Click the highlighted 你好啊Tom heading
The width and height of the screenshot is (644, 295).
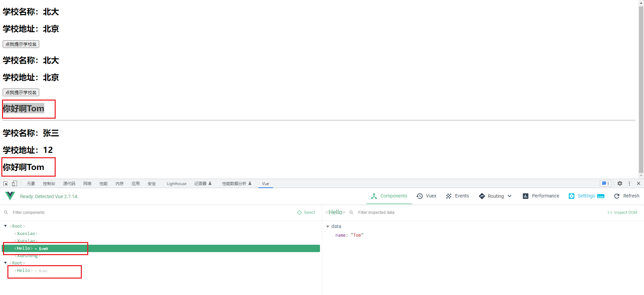(23, 108)
